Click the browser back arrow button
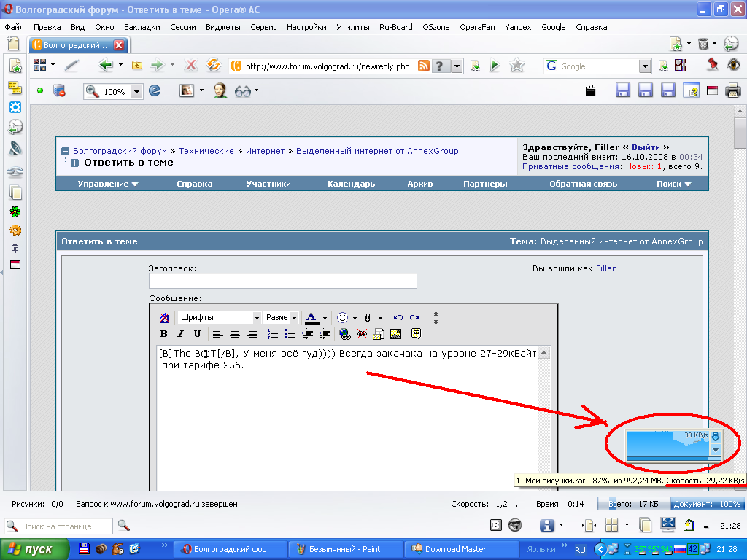Viewport: 747px width, 560px height. 106,66
